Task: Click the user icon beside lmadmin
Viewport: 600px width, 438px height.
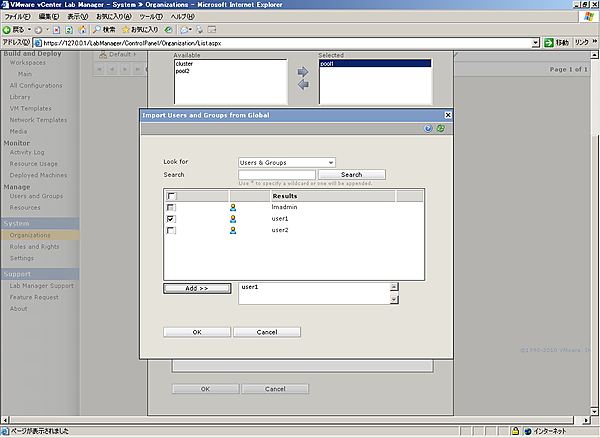Action: [x=233, y=206]
